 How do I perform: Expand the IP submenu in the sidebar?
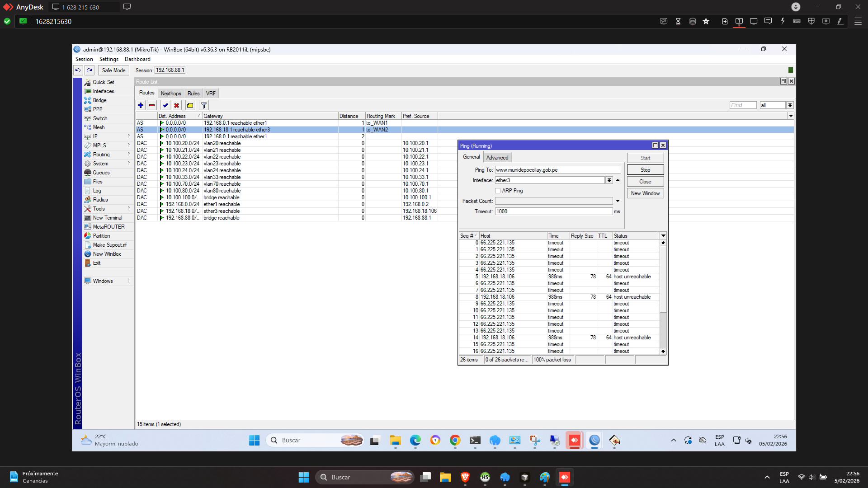coord(95,136)
